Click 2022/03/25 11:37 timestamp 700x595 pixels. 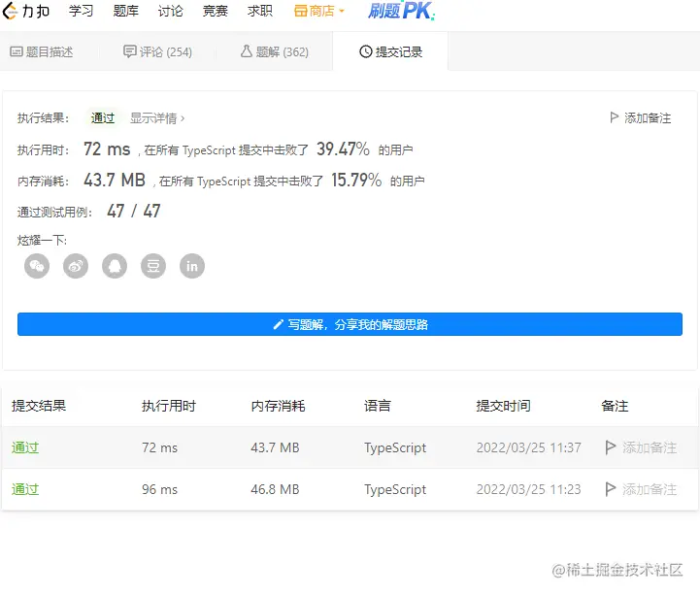tap(528, 447)
